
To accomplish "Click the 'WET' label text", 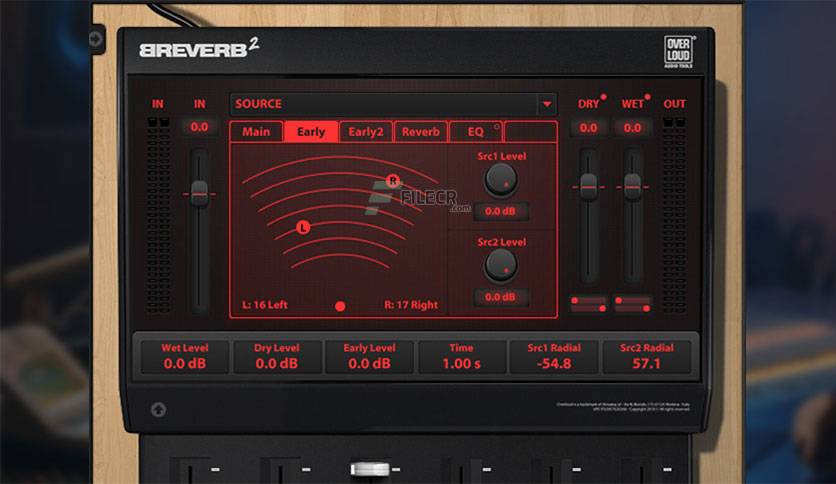I will [632, 104].
